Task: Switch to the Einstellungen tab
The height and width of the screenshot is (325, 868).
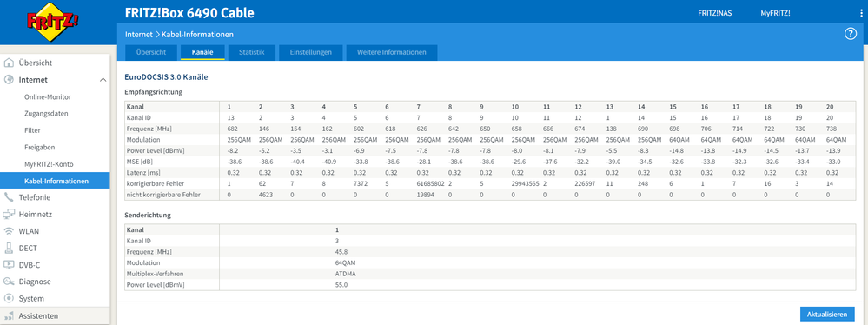Action: point(310,53)
